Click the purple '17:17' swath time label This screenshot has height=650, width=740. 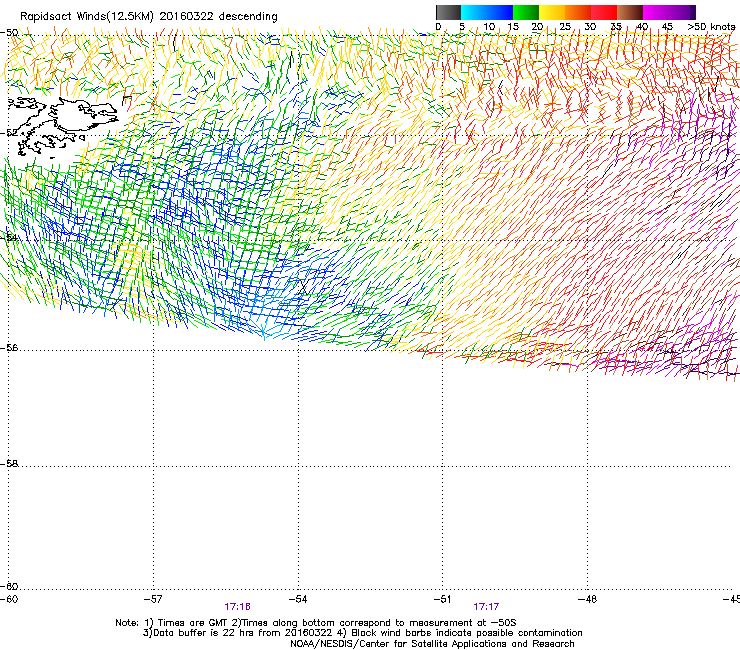[x=486, y=607]
